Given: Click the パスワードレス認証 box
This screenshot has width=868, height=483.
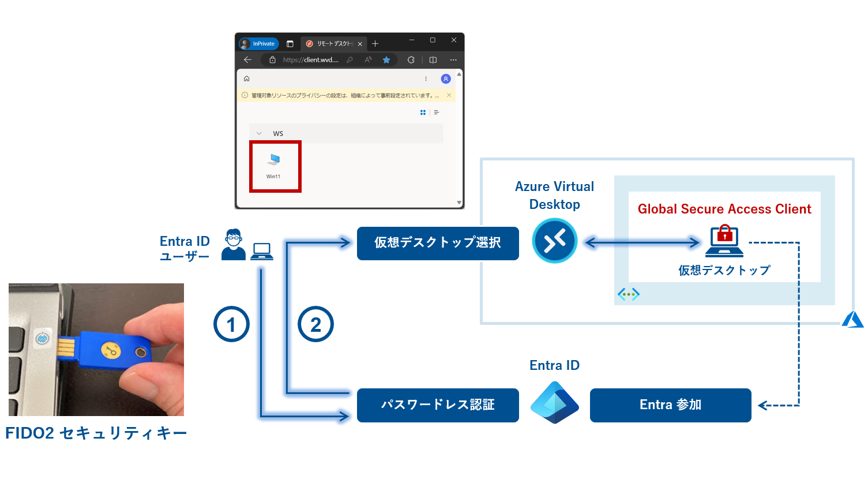Looking at the screenshot, I should coord(438,405).
